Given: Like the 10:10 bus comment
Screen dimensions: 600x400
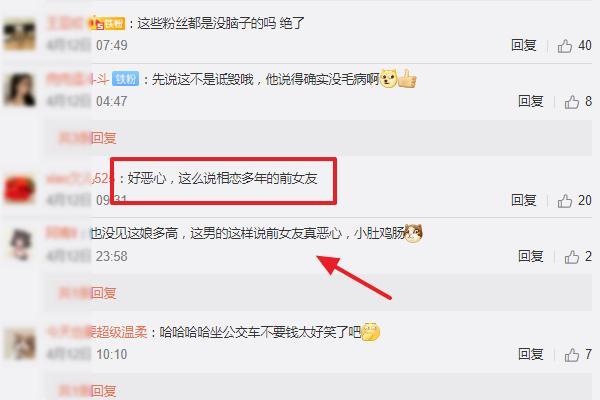Looking at the screenshot, I should (x=572, y=355).
